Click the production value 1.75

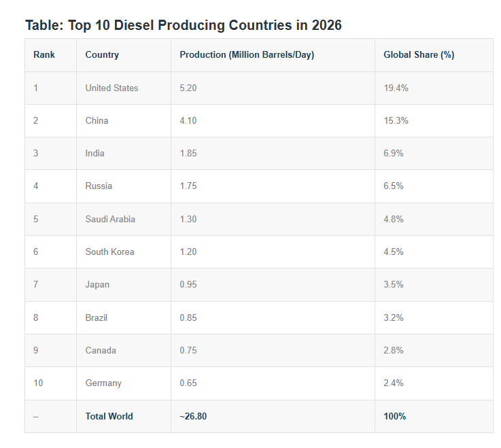(188, 186)
